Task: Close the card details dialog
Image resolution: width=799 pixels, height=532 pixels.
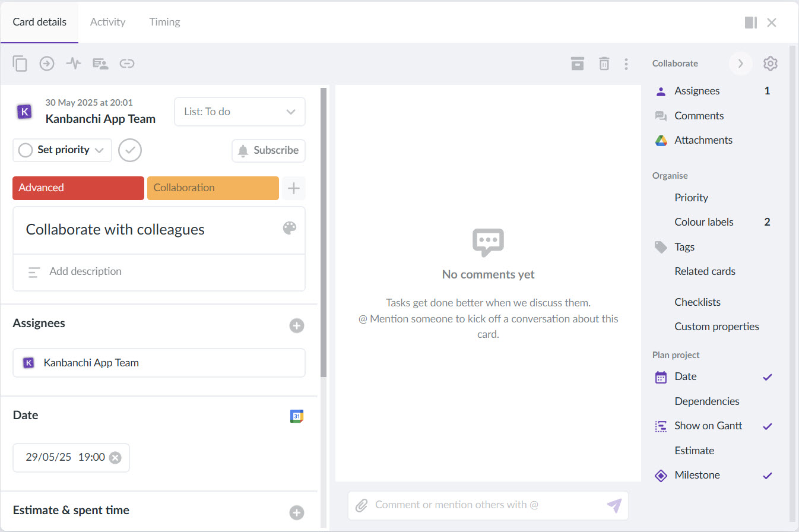Action: (772, 23)
